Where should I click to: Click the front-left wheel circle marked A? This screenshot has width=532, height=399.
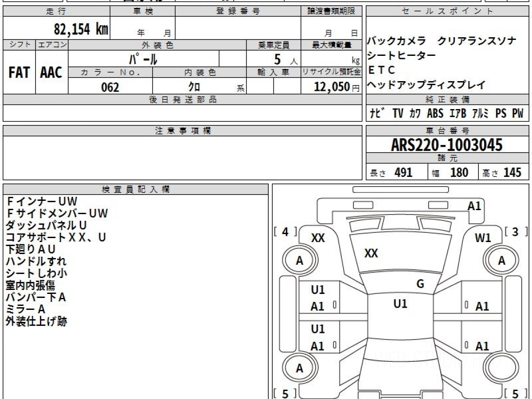click(x=300, y=261)
